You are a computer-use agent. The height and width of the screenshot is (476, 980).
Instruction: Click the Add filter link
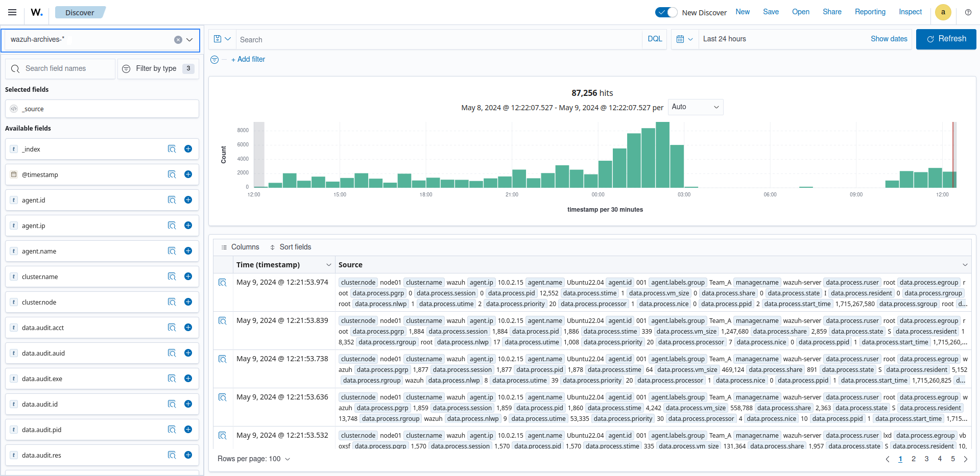pyautogui.click(x=248, y=59)
